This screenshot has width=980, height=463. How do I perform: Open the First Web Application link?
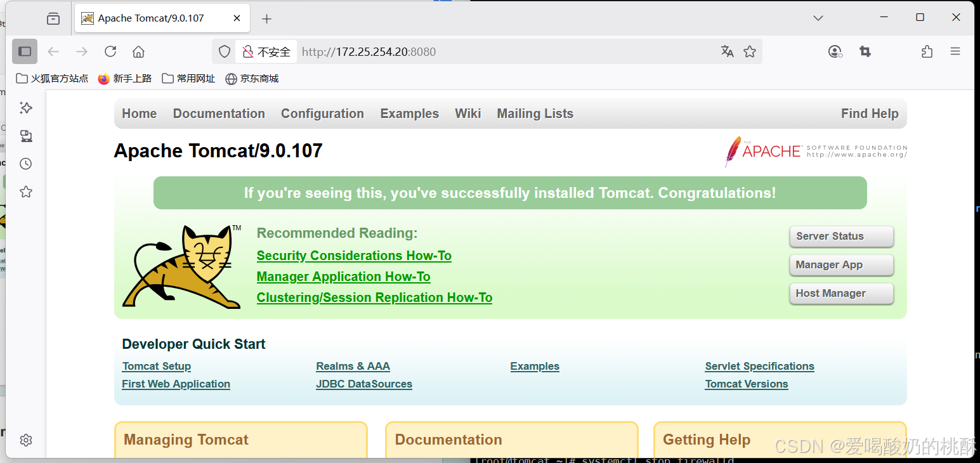[176, 384]
